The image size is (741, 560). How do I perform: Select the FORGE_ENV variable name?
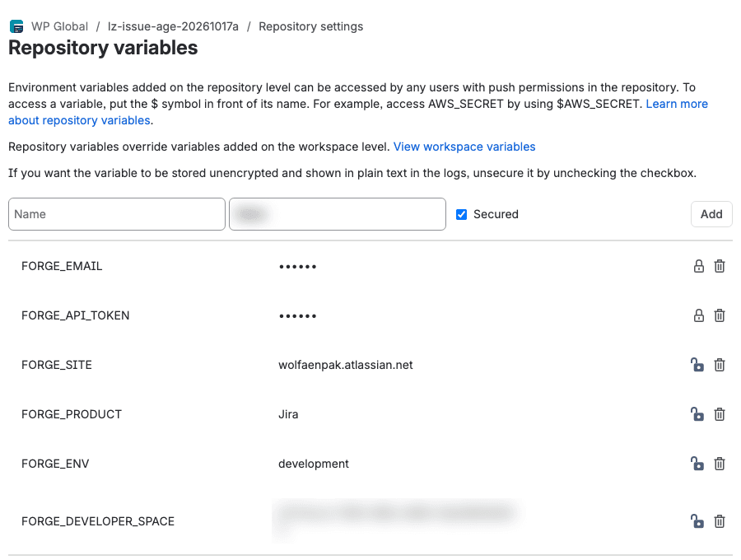(x=55, y=464)
